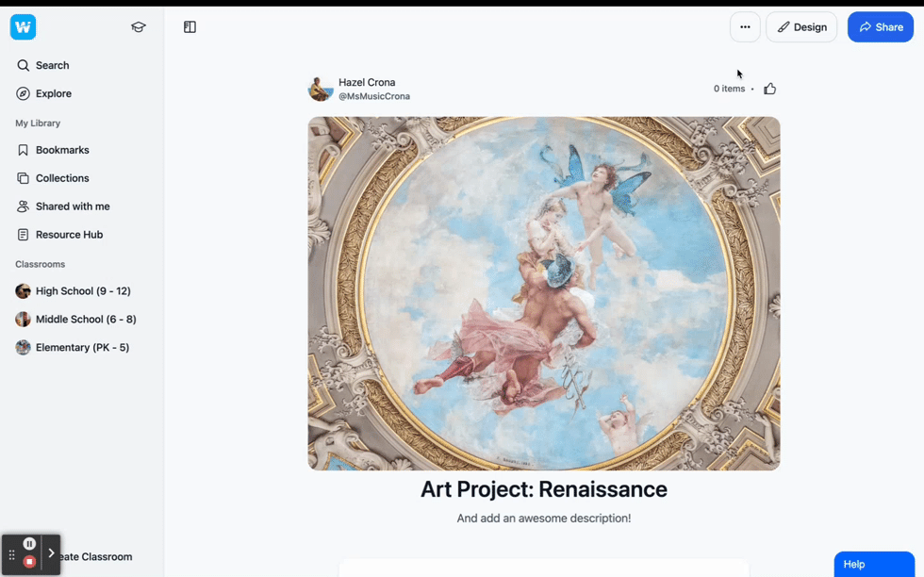Like the collection with thumbs-up icon
The height and width of the screenshot is (577, 924).
point(770,89)
